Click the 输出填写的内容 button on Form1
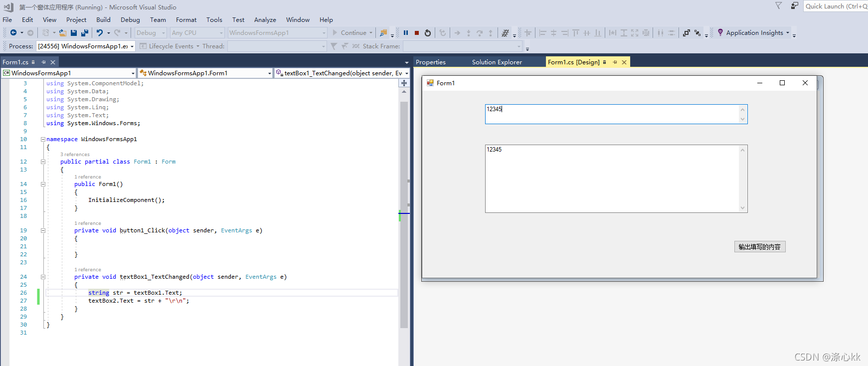The height and width of the screenshot is (366, 868). click(x=760, y=247)
